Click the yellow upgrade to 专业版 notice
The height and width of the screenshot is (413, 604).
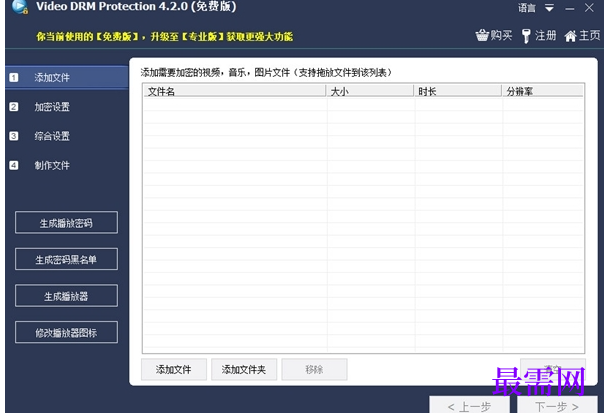[164, 37]
